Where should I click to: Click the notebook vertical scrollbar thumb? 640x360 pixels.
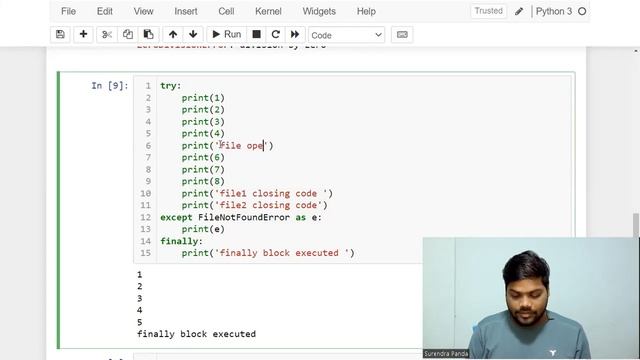(x=636, y=225)
